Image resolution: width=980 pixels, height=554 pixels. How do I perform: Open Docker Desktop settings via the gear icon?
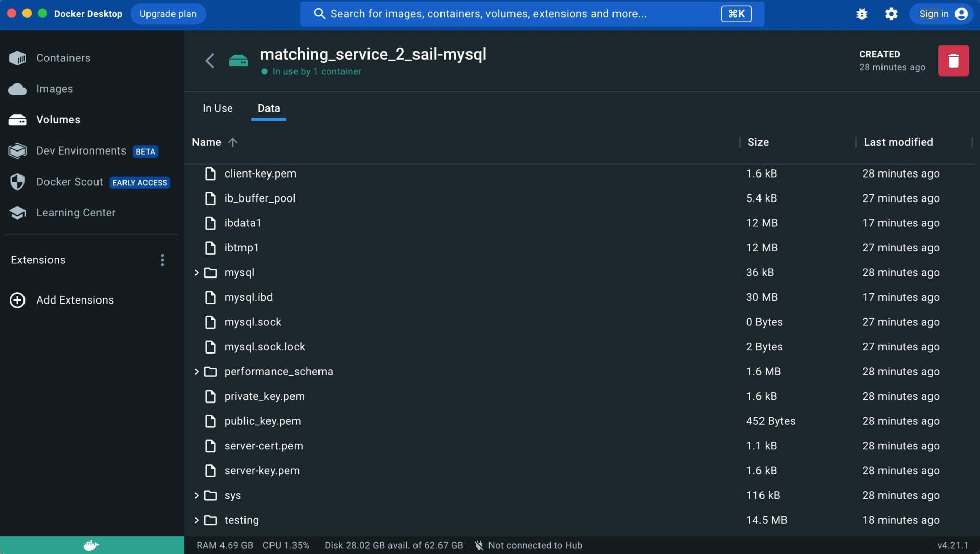(891, 14)
